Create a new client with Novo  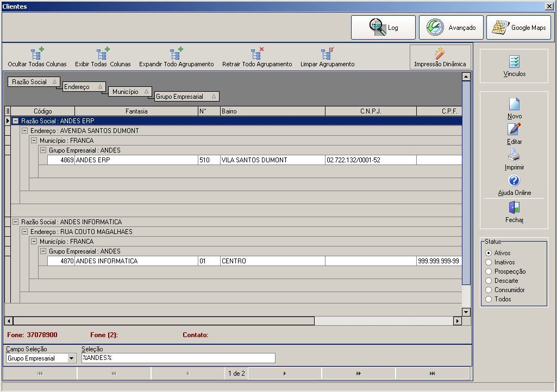click(x=514, y=108)
